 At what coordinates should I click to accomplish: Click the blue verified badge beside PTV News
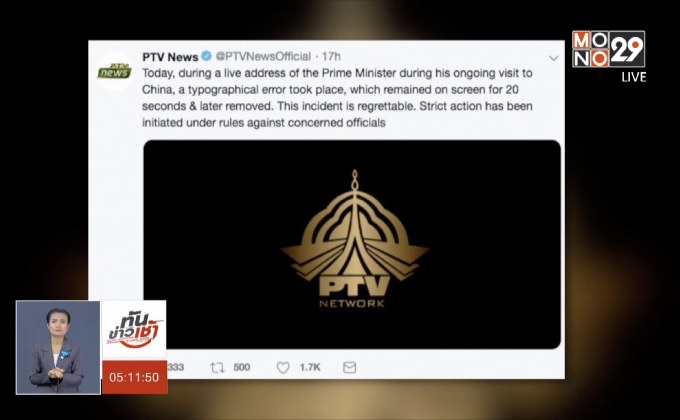[206, 56]
